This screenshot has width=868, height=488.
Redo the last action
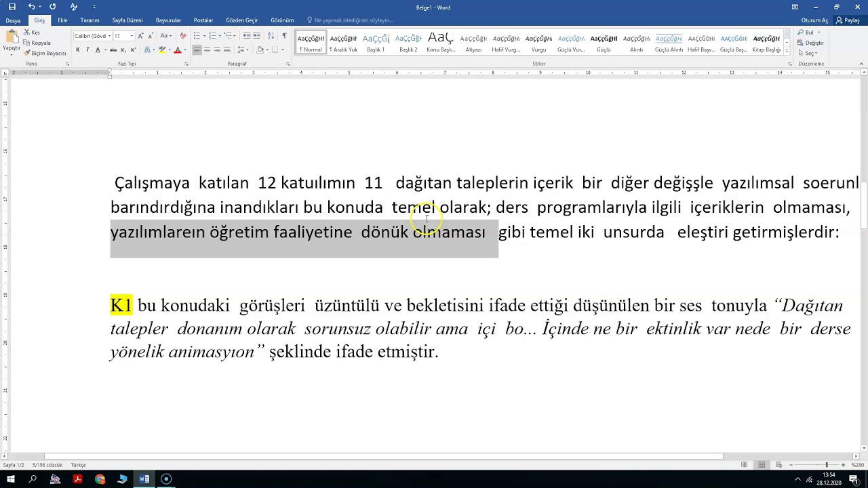[52, 7]
